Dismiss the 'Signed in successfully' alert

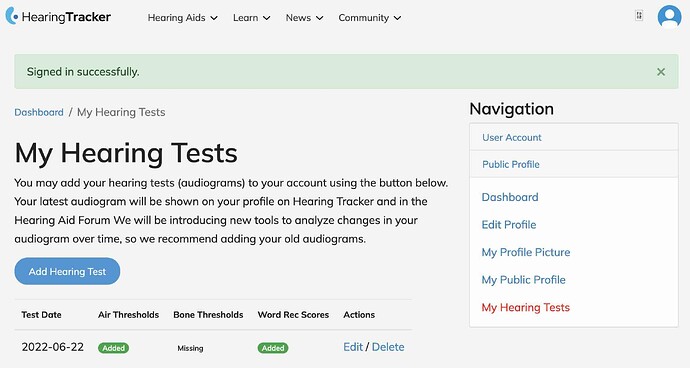(661, 72)
